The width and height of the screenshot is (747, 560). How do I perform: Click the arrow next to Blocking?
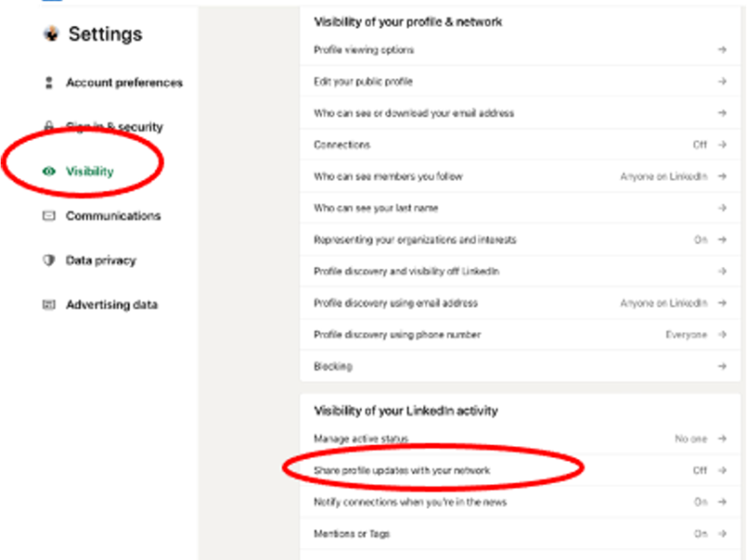722,366
